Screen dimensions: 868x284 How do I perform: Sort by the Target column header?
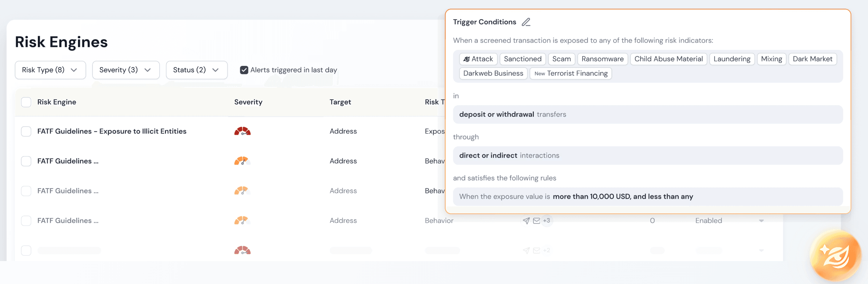pyautogui.click(x=340, y=102)
